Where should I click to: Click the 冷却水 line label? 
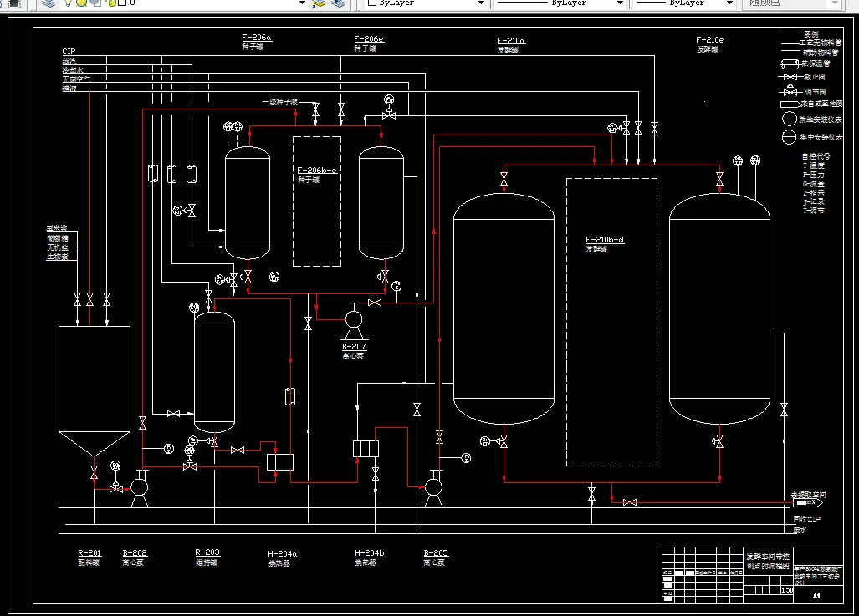click(x=72, y=70)
